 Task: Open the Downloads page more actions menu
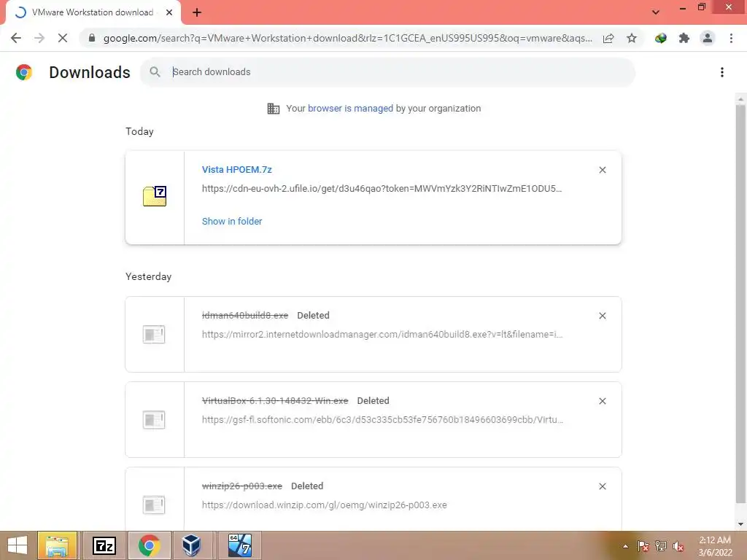tap(722, 72)
